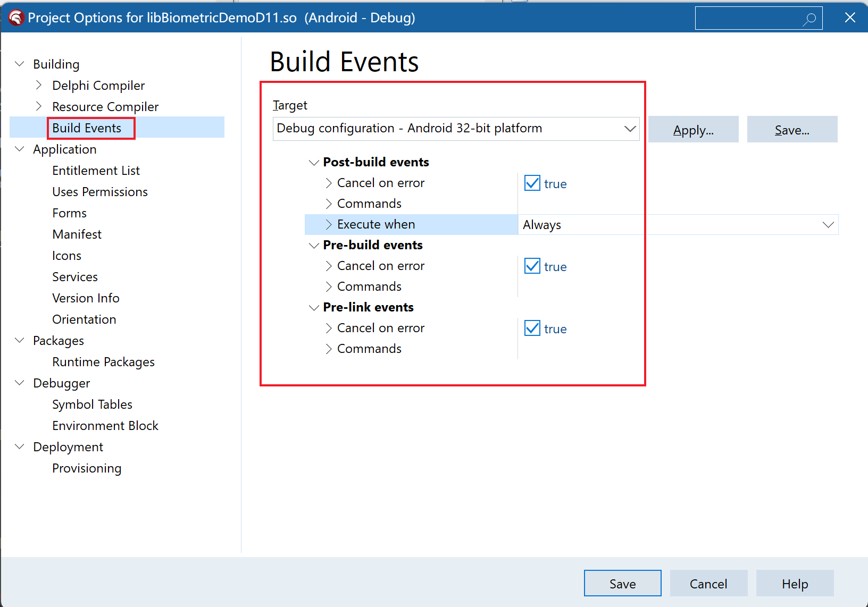Open the Services options page
Screen dimensions: 868x607
point(75,277)
